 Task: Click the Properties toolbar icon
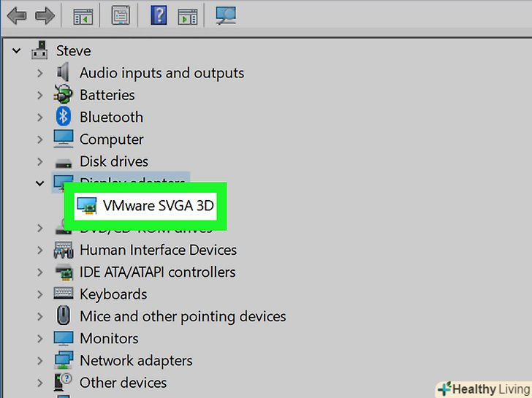tap(121, 15)
